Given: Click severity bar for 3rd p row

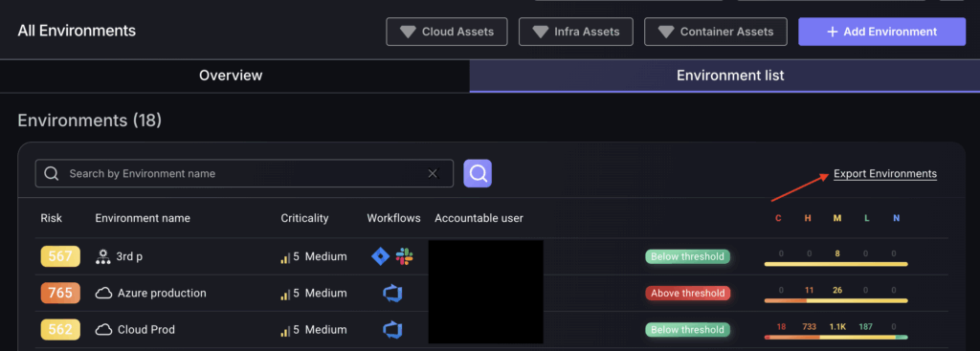Looking at the screenshot, I should click(835, 264).
